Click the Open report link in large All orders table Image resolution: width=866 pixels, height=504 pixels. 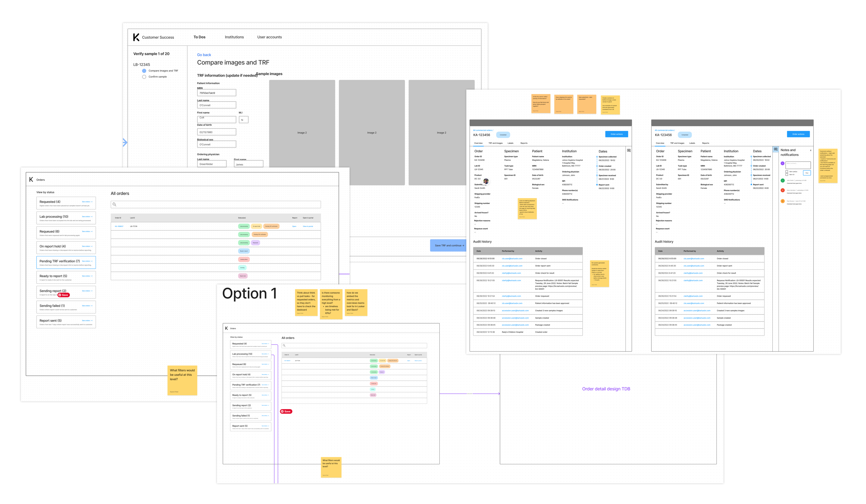(294, 226)
